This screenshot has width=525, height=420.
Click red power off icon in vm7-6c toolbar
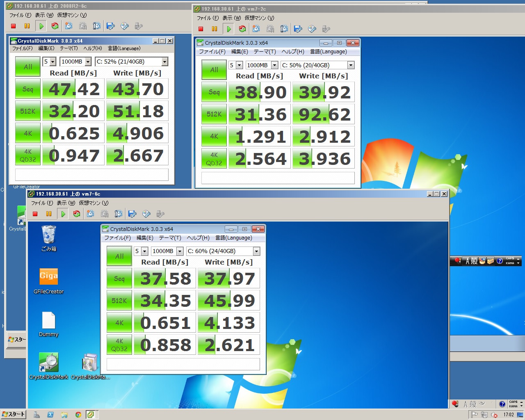[x=35, y=214]
